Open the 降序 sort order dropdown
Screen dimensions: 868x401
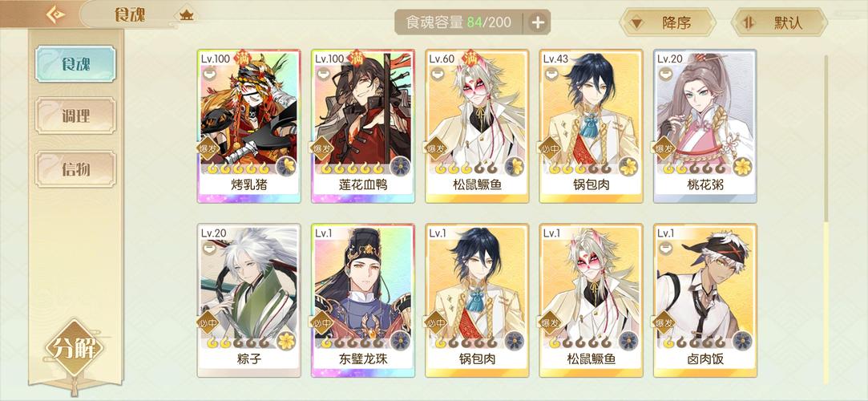(x=668, y=22)
